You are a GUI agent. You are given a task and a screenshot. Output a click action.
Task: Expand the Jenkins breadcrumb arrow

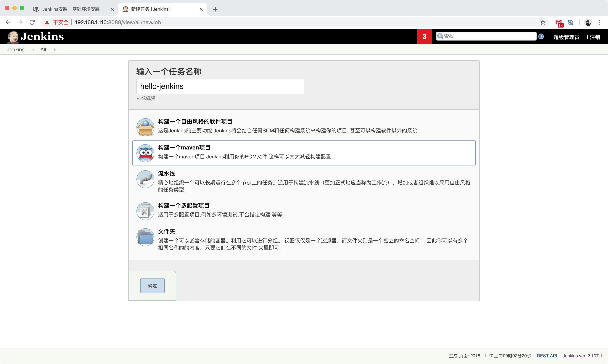point(33,50)
